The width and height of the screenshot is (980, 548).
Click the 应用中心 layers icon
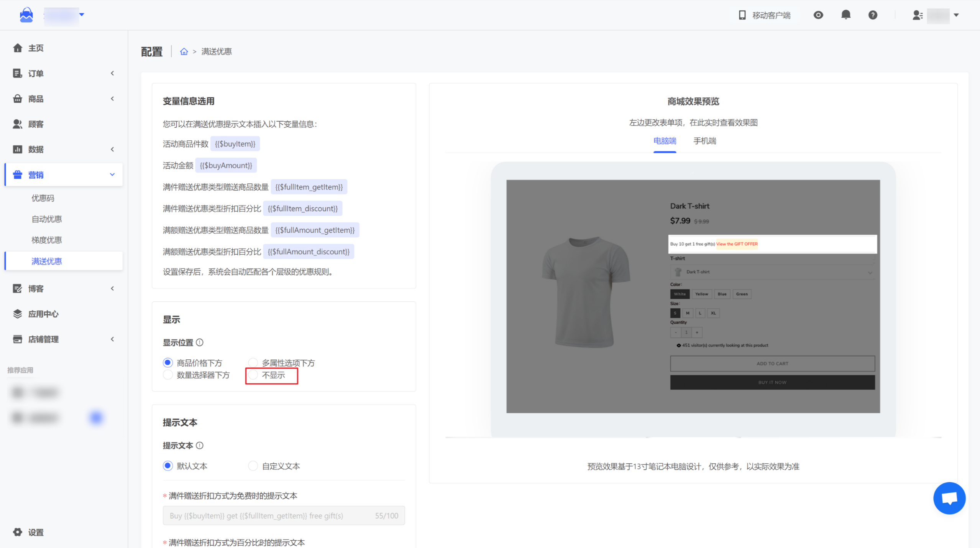pyautogui.click(x=17, y=314)
